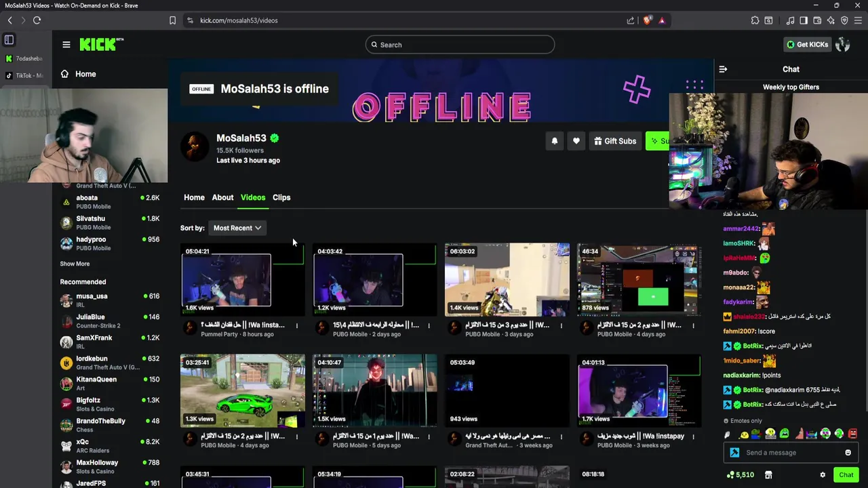Click the xQc channel avatar
The height and width of the screenshot is (488, 868).
[66, 446]
